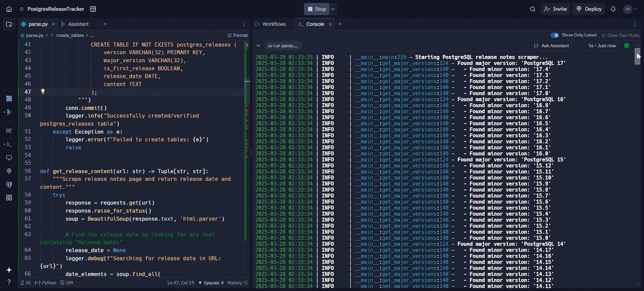Switch to the Workflows tab
Image resolution: width=644 pixels, height=291 pixels.
click(270, 24)
